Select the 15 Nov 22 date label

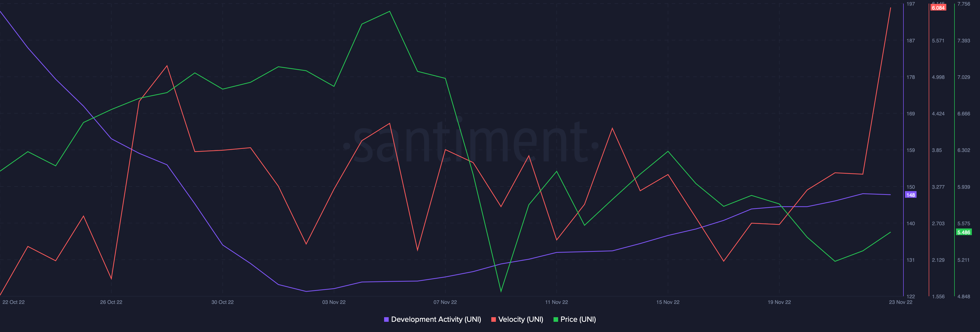coord(668,302)
